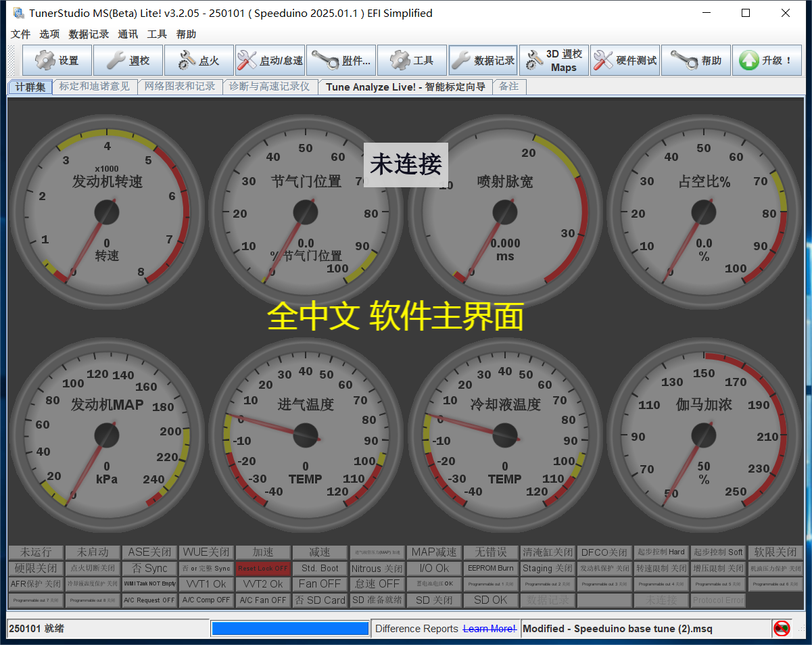Click the 未启动 status indicator
The width and height of the screenshot is (812, 645).
[x=93, y=552]
